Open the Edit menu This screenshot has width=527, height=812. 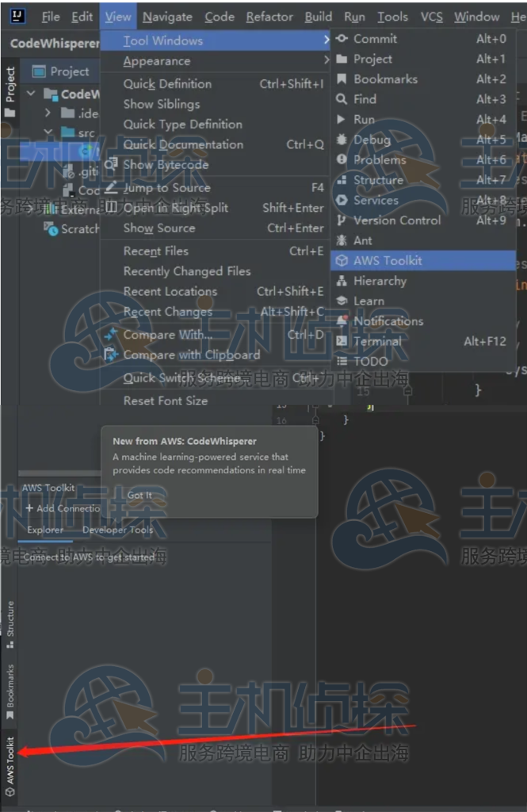point(82,17)
